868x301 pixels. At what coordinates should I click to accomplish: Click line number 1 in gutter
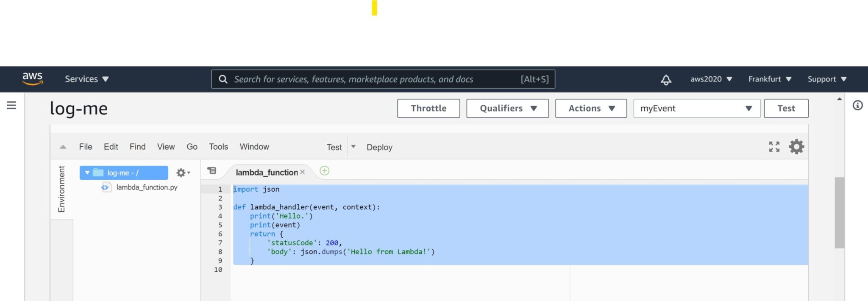click(220, 189)
